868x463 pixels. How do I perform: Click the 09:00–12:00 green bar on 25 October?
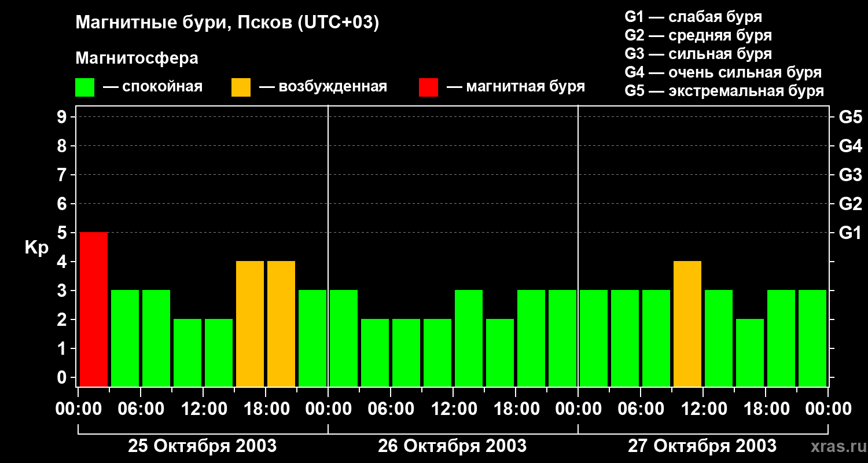(x=187, y=353)
